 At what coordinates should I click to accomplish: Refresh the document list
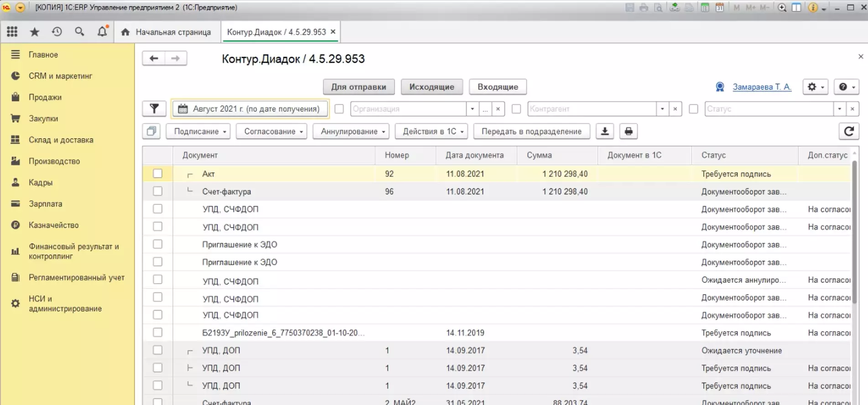tap(848, 131)
